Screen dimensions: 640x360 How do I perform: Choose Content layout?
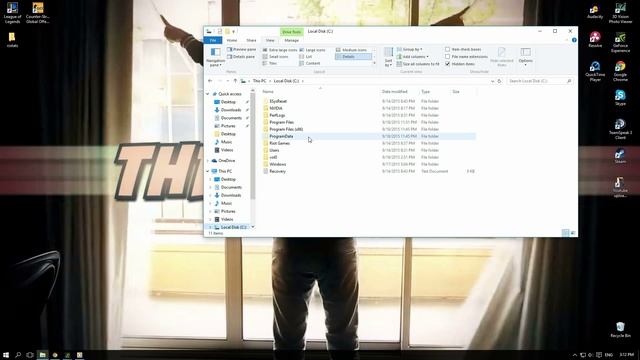point(309,64)
